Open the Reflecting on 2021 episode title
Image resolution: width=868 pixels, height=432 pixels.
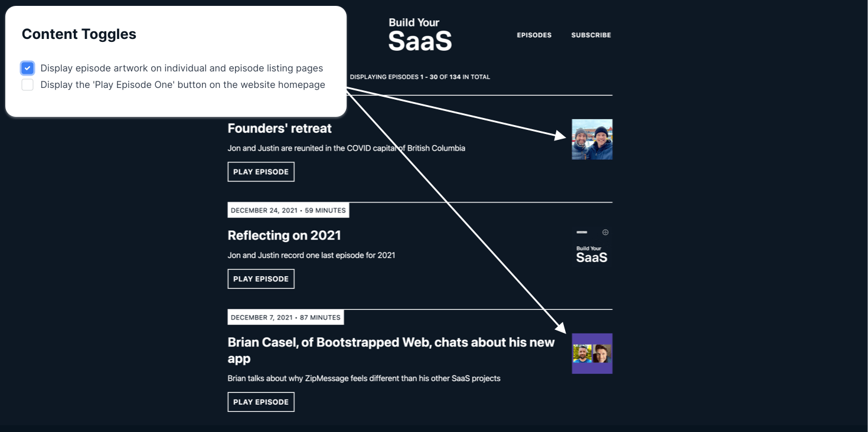tap(284, 235)
